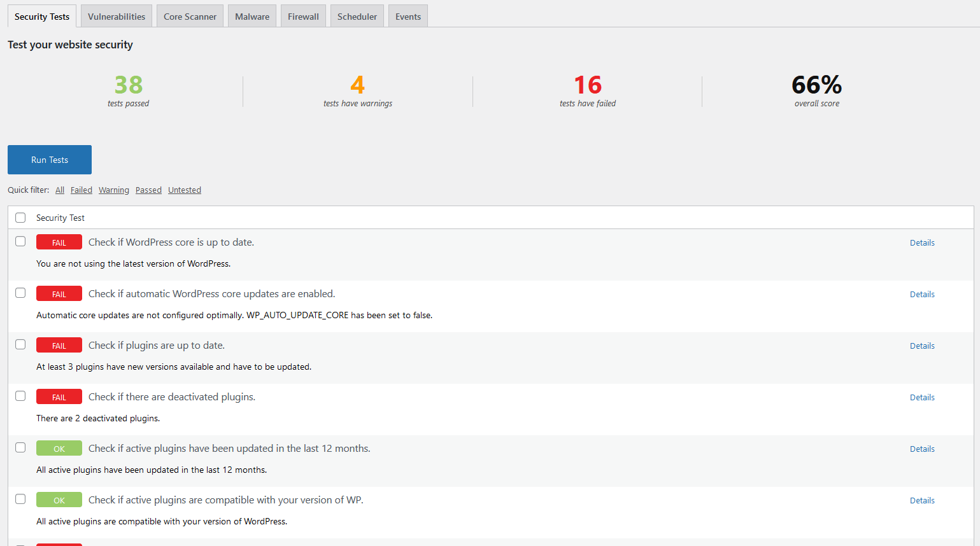View Details for plugins compatible with WP
980x546 pixels.
922,501
